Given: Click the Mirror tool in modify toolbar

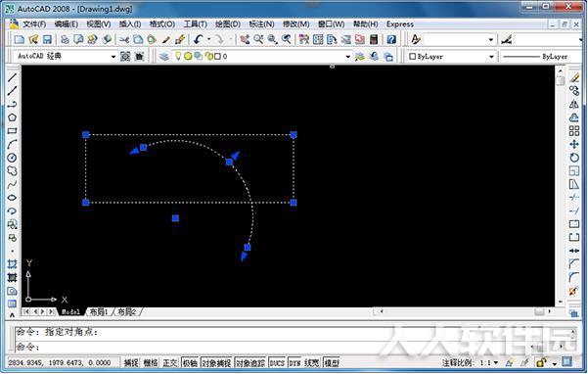Looking at the screenshot, I should pos(573,105).
